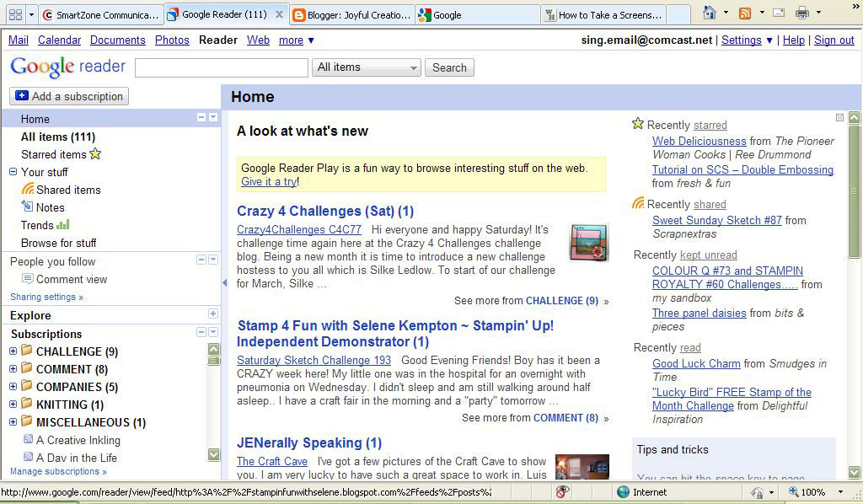The width and height of the screenshot is (863, 504).
Task: Switch to Blogger: Joyful Creations tab
Action: coord(352,15)
